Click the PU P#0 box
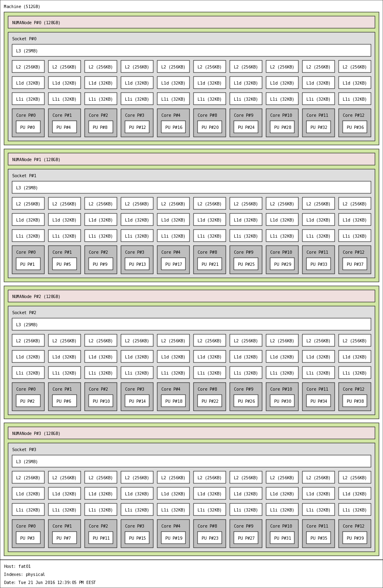The width and height of the screenshot is (383, 588). [x=28, y=127]
